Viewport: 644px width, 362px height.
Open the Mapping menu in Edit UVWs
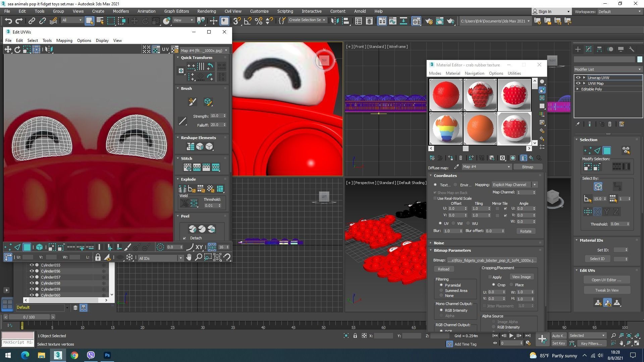pos(64,41)
